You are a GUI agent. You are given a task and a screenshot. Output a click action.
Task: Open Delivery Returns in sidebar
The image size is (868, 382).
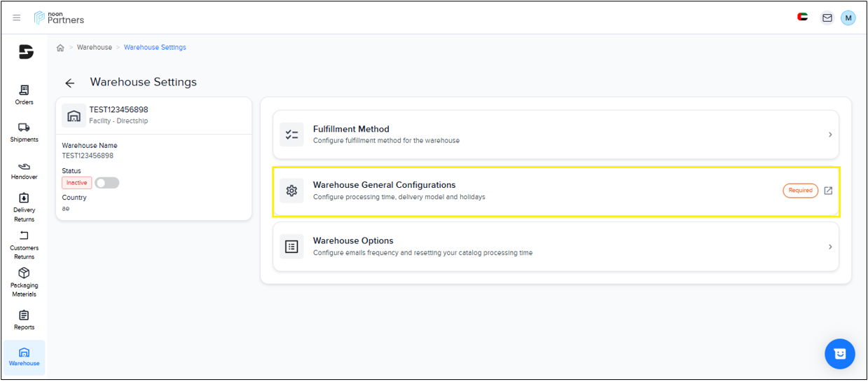pos(24,207)
